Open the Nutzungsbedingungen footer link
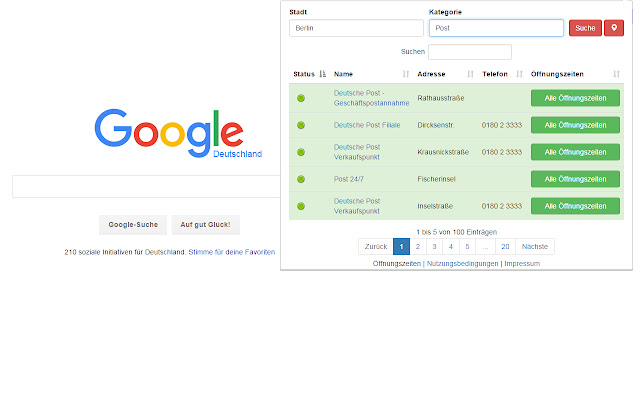640x400 pixels. (x=462, y=264)
